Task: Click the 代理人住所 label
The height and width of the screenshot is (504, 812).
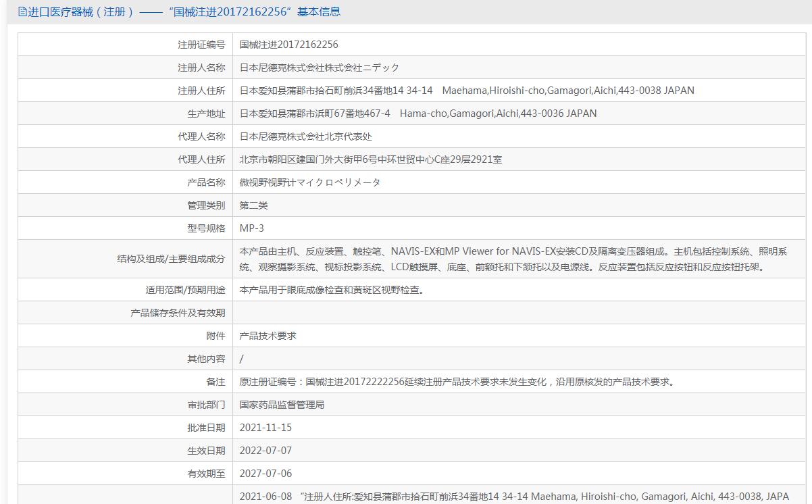Action: [x=201, y=159]
